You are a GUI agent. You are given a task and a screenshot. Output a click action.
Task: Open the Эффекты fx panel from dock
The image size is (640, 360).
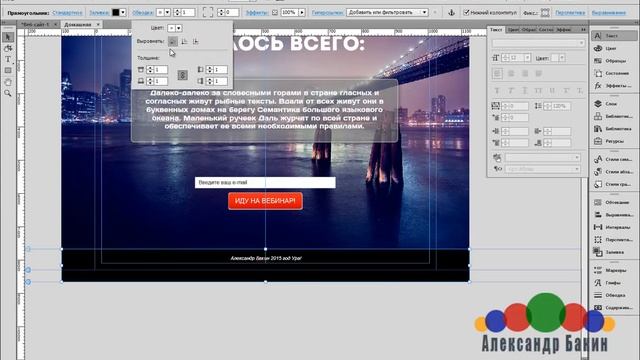pyautogui.click(x=614, y=86)
